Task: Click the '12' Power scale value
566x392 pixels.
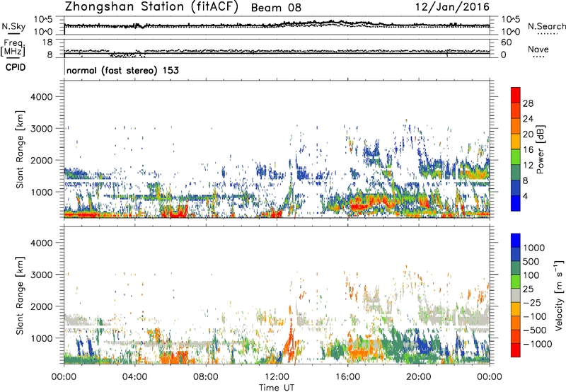Action: tap(528, 166)
